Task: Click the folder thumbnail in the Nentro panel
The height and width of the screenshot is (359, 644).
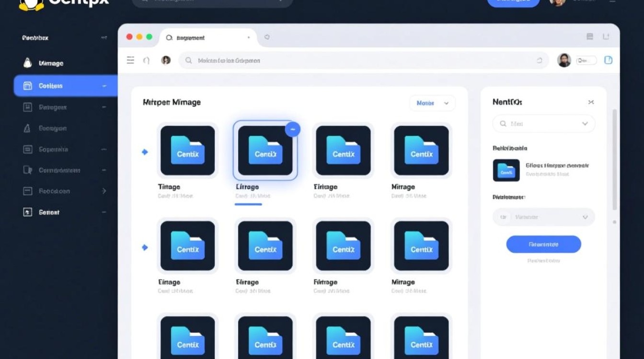Action: (x=506, y=170)
